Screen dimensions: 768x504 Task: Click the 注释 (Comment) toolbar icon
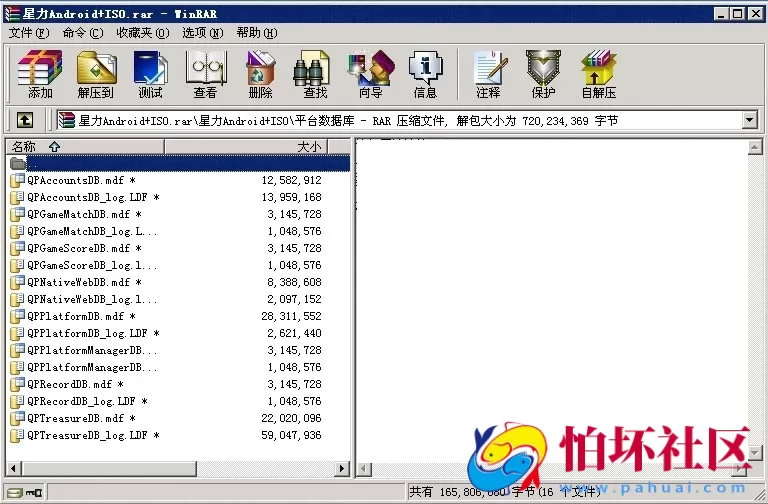click(x=488, y=73)
